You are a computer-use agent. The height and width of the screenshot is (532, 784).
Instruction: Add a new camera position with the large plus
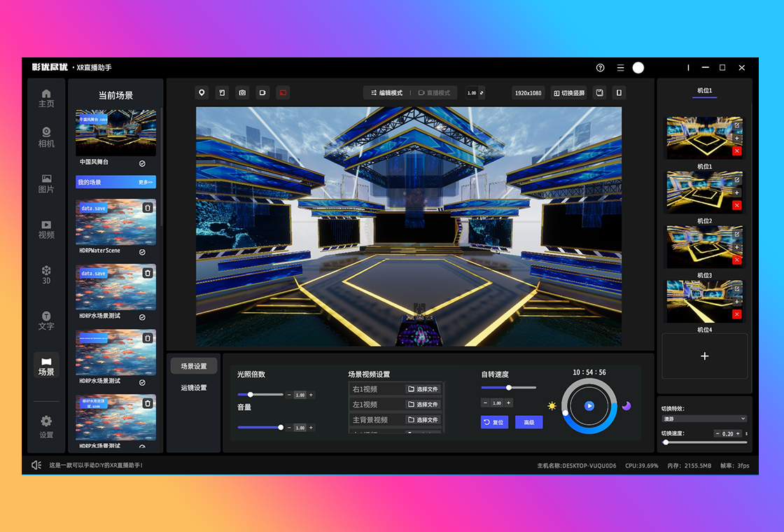pyautogui.click(x=704, y=356)
